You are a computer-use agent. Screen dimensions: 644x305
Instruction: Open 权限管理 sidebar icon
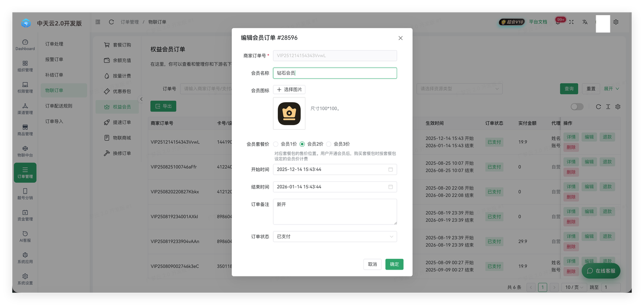click(25, 87)
